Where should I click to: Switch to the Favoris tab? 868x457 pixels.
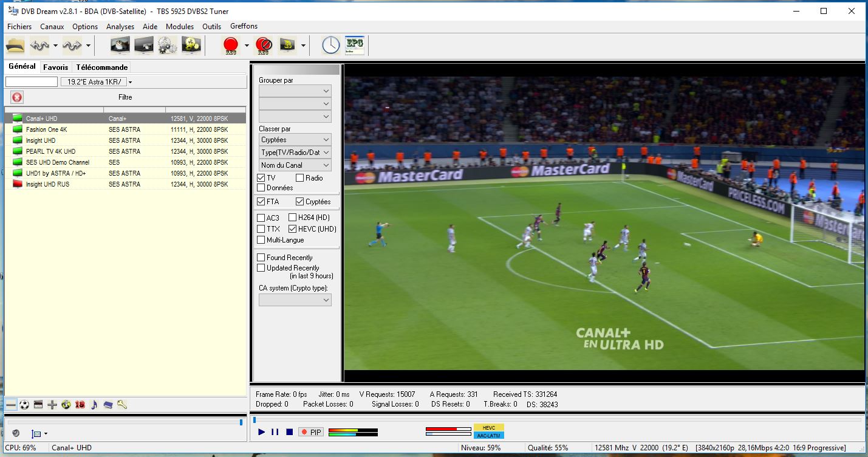click(56, 67)
